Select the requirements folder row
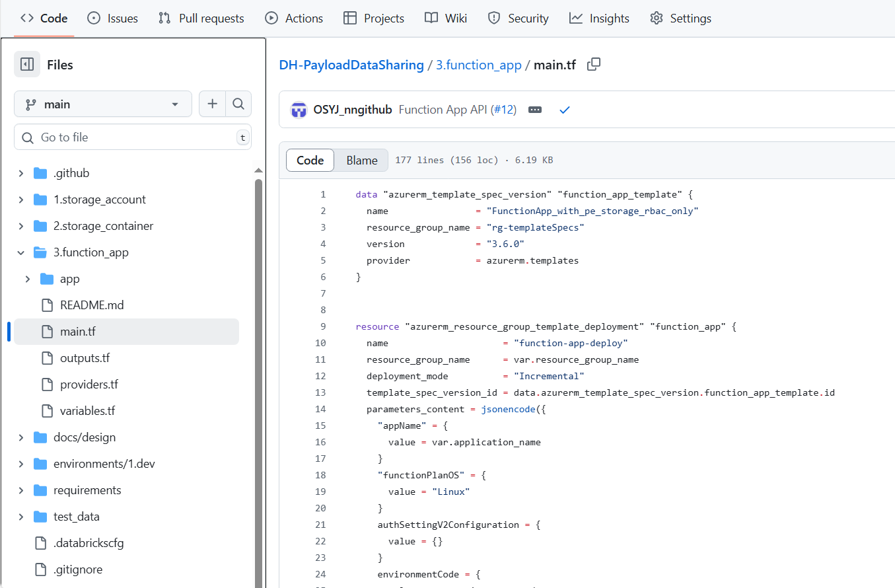This screenshot has width=895, height=588. click(126, 490)
